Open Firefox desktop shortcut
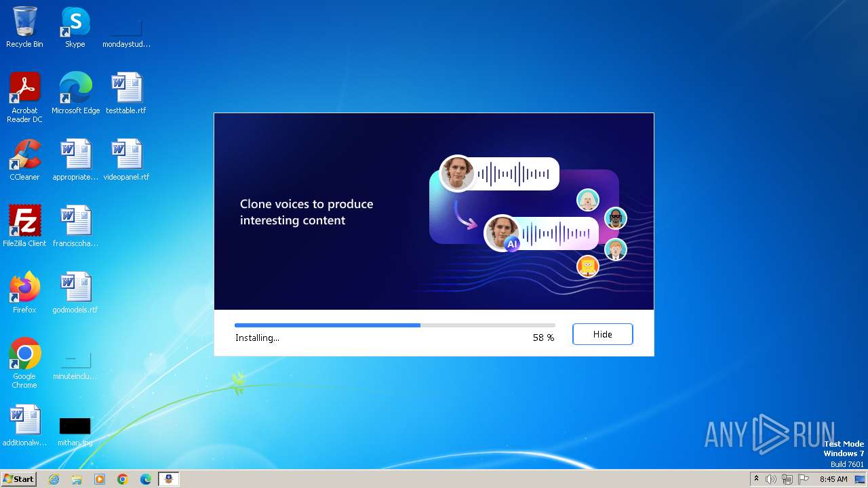 24,293
